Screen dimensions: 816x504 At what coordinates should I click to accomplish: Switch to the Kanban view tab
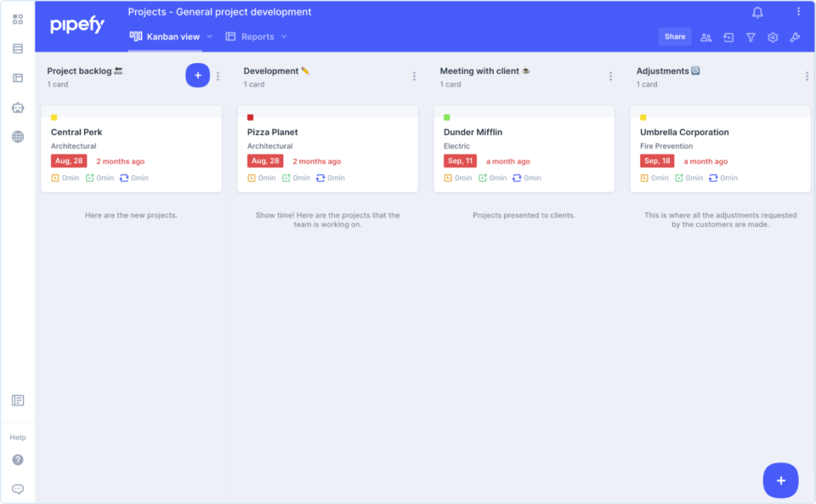(x=166, y=37)
